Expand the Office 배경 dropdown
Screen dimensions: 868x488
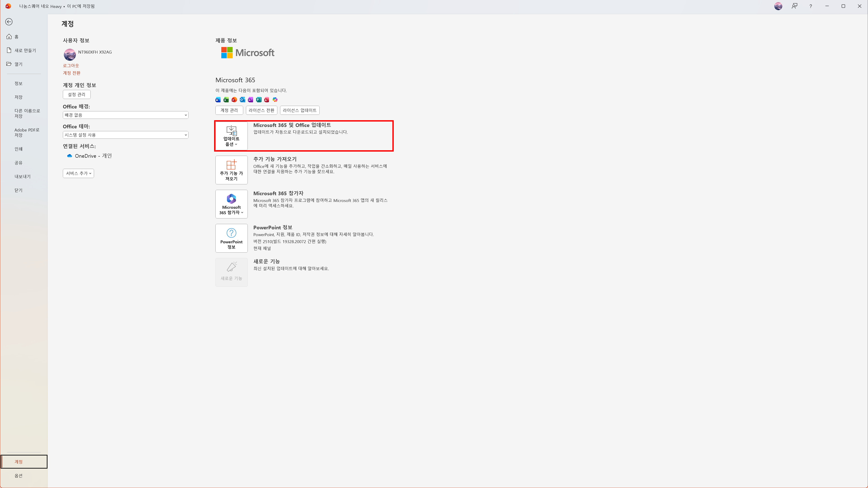click(x=125, y=115)
